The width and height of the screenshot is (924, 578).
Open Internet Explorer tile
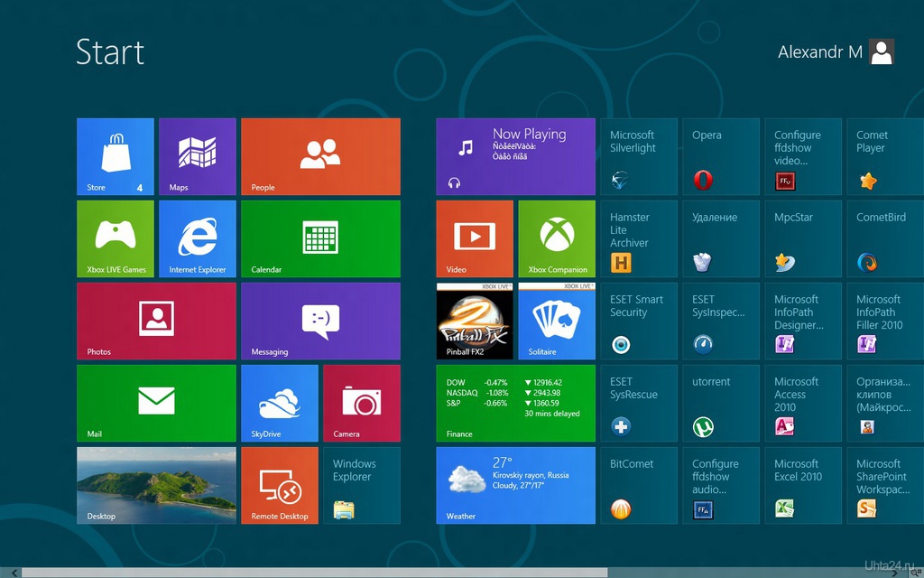198,238
